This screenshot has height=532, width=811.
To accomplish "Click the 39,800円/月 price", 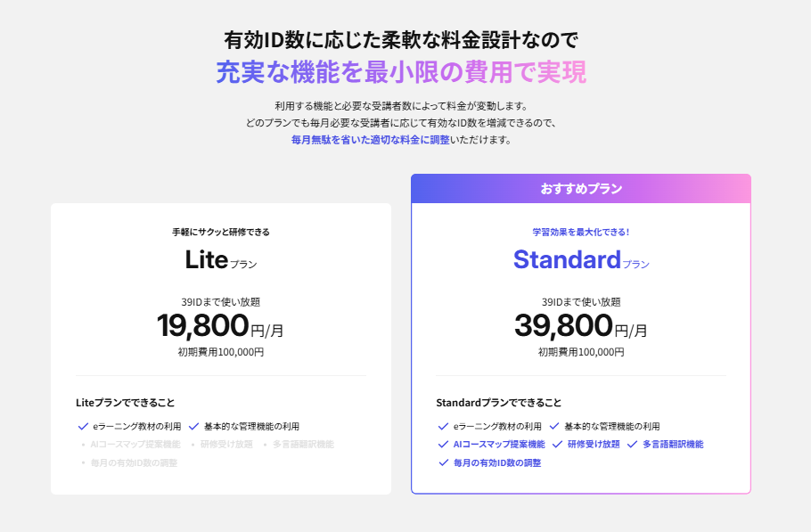I will click(x=580, y=326).
